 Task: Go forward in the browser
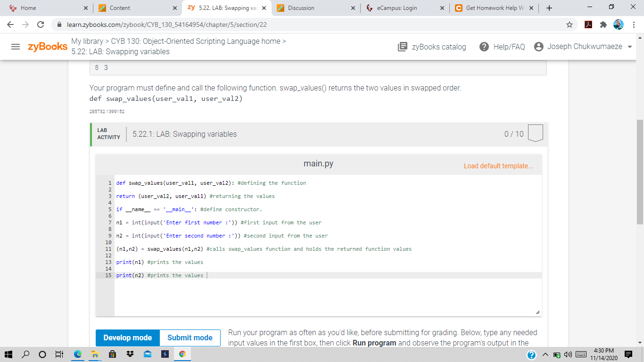click(25, 25)
